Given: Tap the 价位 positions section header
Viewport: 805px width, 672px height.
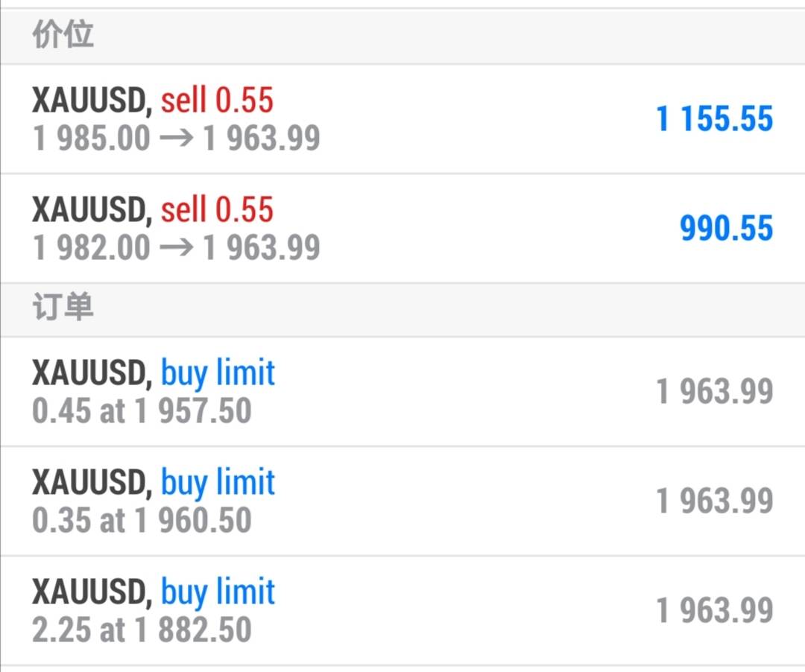Looking at the screenshot, I should [63, 36].
